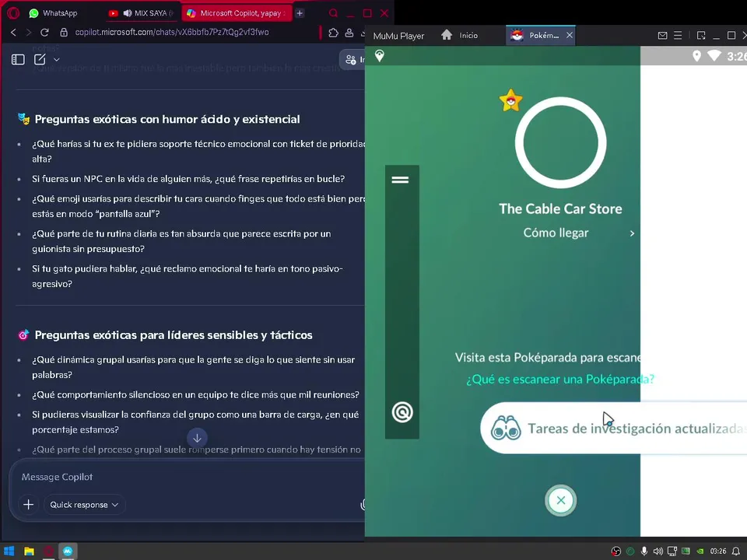Open Opera tab search magnifier
The image size is (747, 560).
click(x=334, y=13)
